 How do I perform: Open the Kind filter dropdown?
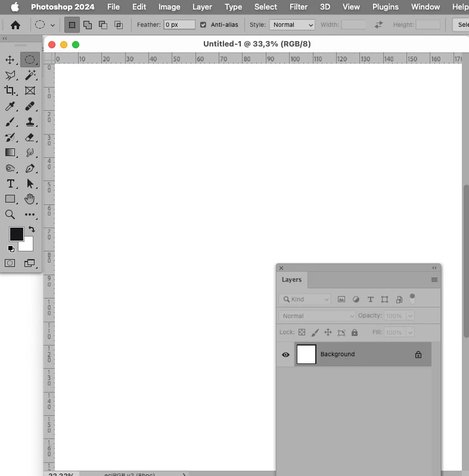point(305,299)
